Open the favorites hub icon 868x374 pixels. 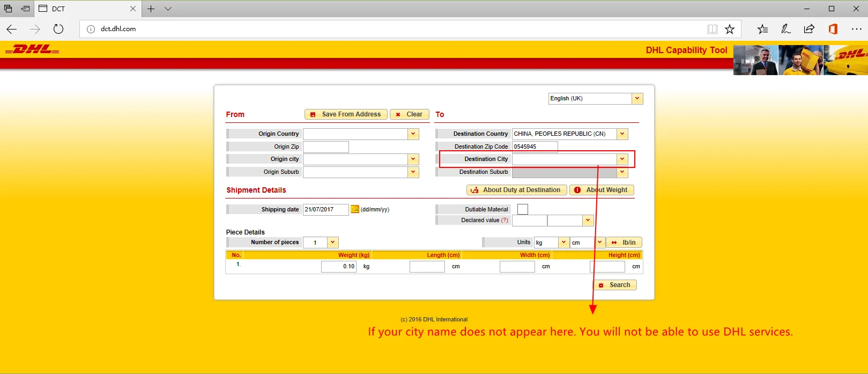[762, 29]
